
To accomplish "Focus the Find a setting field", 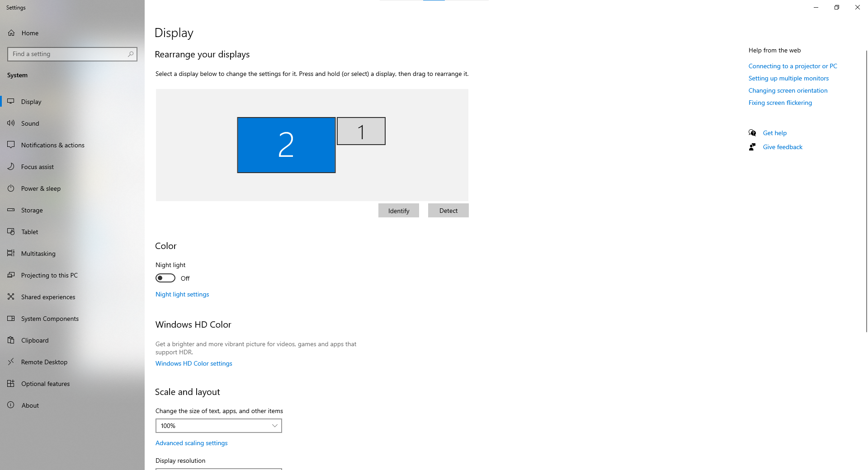I will coord(68,54).
